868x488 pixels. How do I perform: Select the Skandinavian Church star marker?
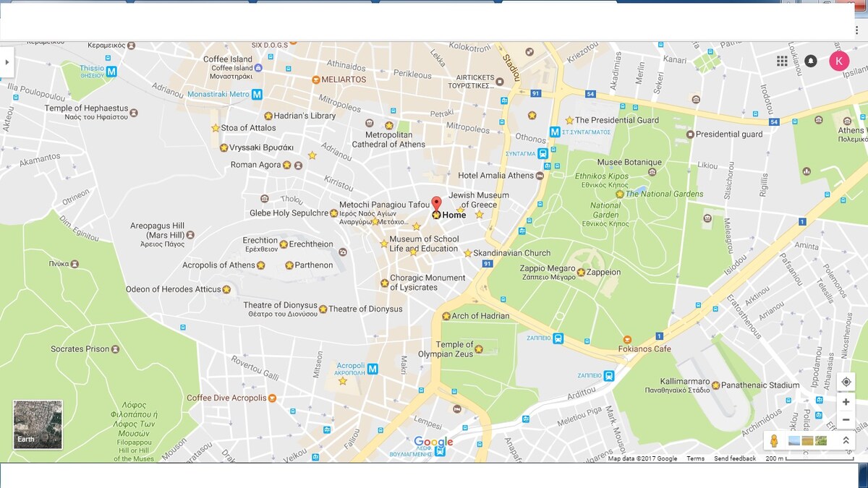tap(468, 253)
